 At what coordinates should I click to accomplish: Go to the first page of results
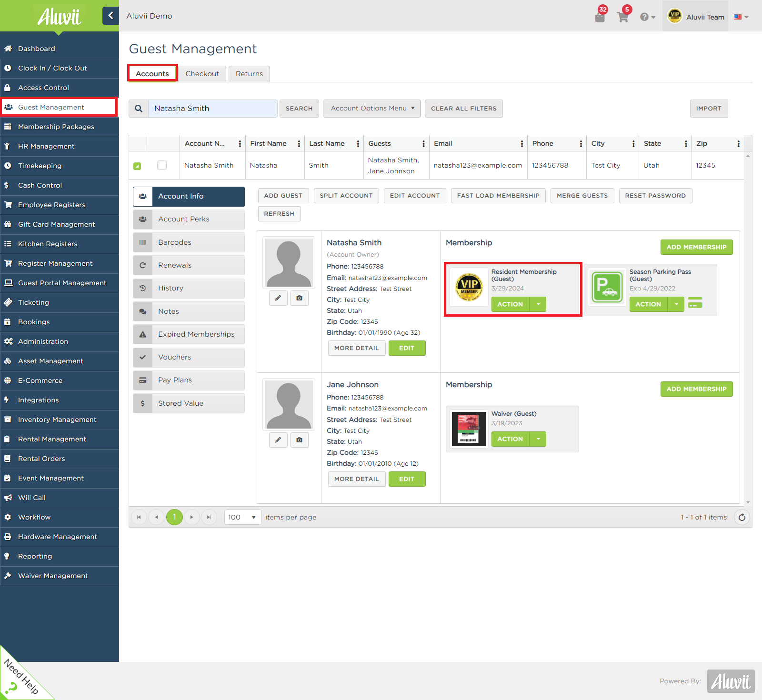click(x=139, y=517)
